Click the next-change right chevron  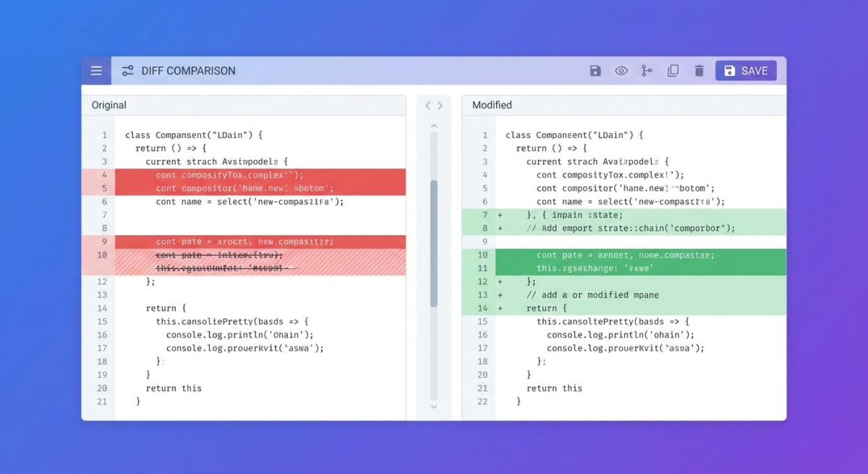pyautogui.click(x=440, y=104)
